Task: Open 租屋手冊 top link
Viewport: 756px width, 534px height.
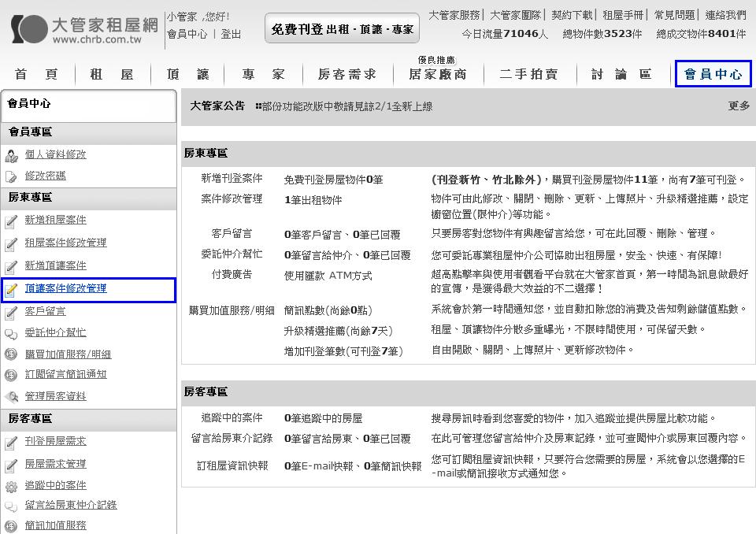Action: pyautogui.click(x=623, y=16)
